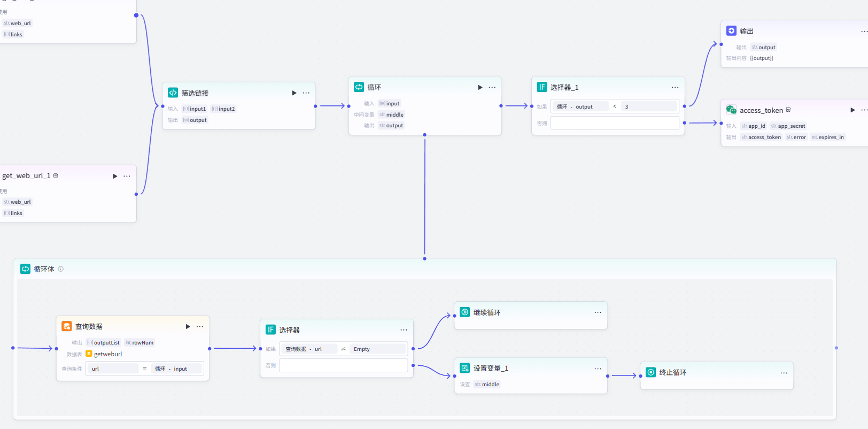Click the 选择器 IF icon in loop body
The height and width of the screenshot is (429, 868).
(270, 330)
